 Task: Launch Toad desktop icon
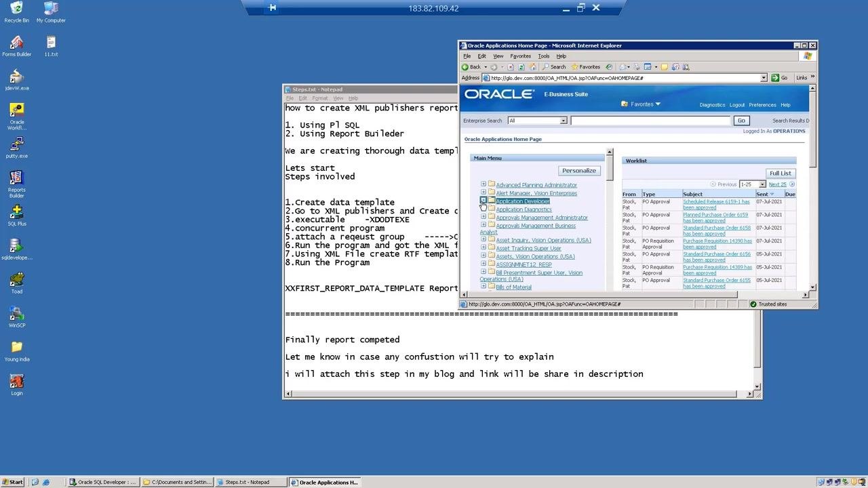click(x=16, y=283)
